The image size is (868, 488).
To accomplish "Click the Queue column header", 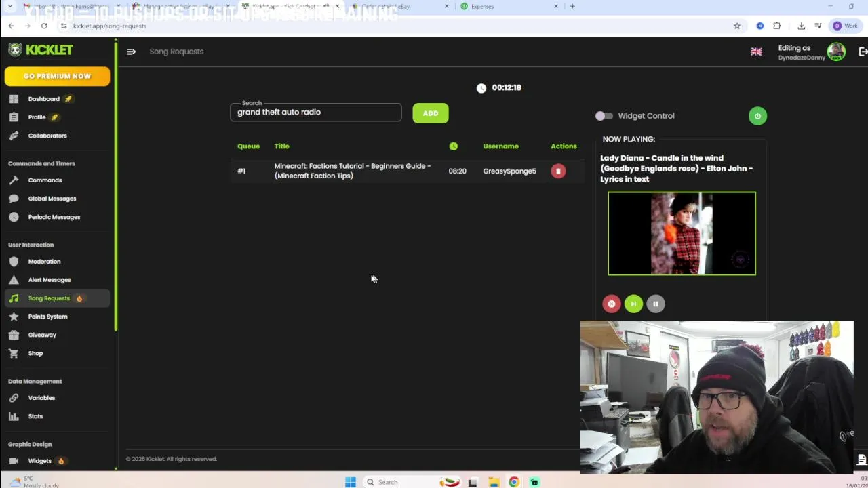I will (x=248, y=146).
